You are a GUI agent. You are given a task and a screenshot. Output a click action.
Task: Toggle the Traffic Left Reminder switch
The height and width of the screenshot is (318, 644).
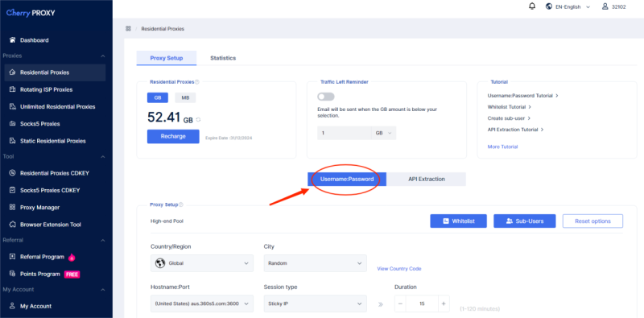[326, 97]
